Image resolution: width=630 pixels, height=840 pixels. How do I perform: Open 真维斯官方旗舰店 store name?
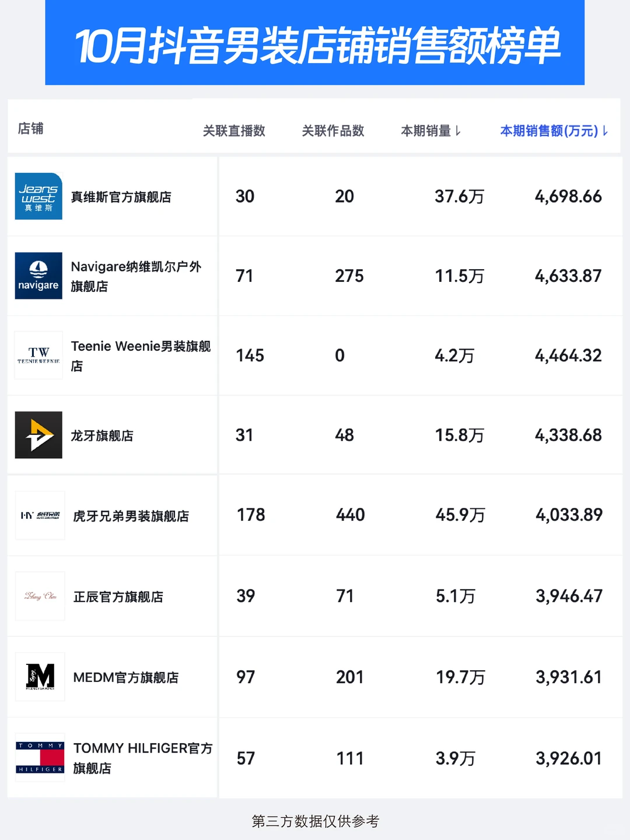click(121, 197)
